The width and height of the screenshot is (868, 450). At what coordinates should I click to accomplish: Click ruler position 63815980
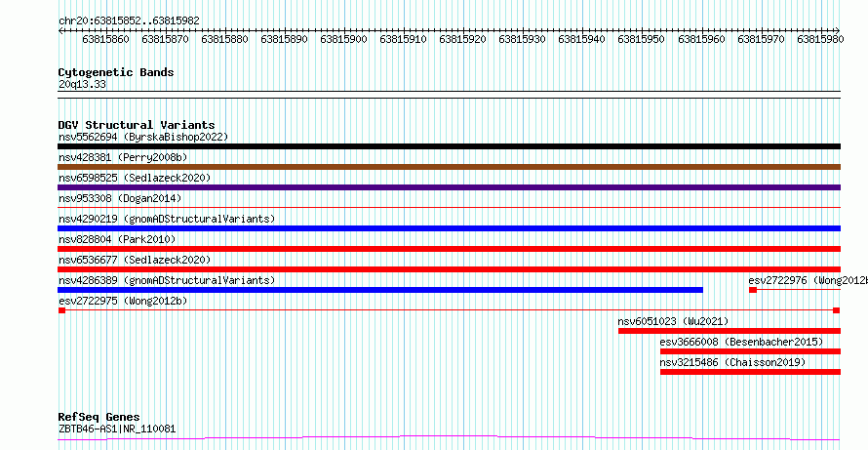[820, 39]
